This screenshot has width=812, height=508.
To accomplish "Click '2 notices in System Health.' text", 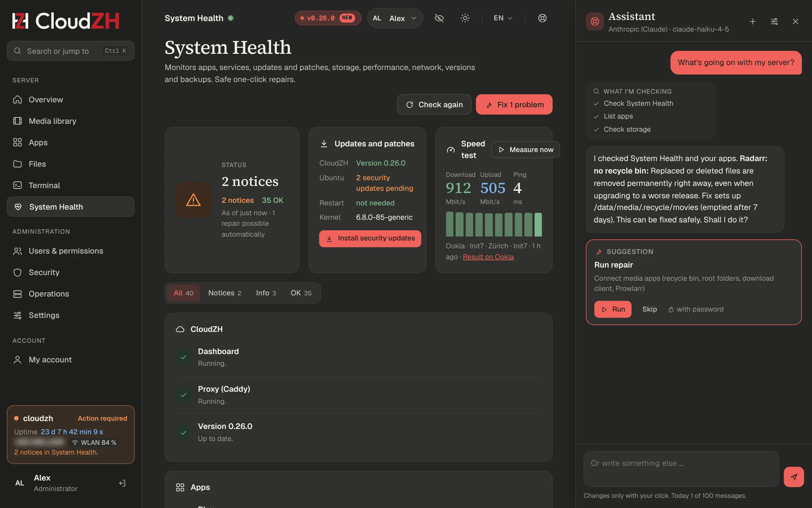I will click(x=56, y=452).
